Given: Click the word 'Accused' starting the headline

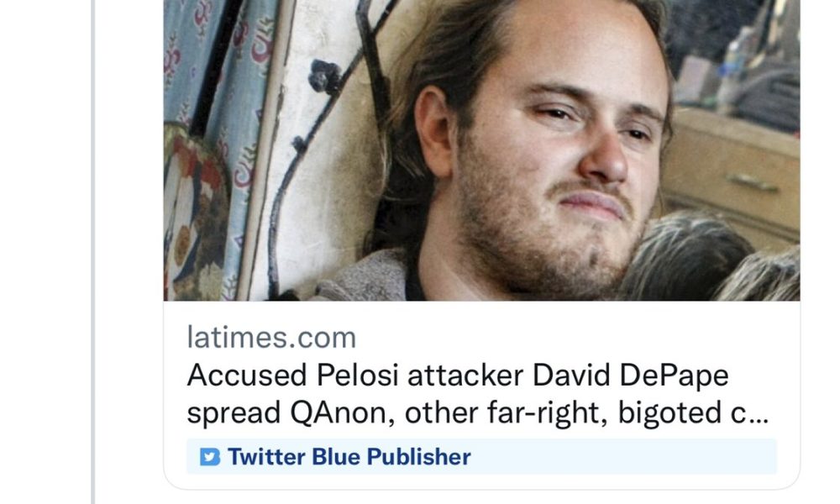Looking at the screenshot, I should [x=247, y=375].
